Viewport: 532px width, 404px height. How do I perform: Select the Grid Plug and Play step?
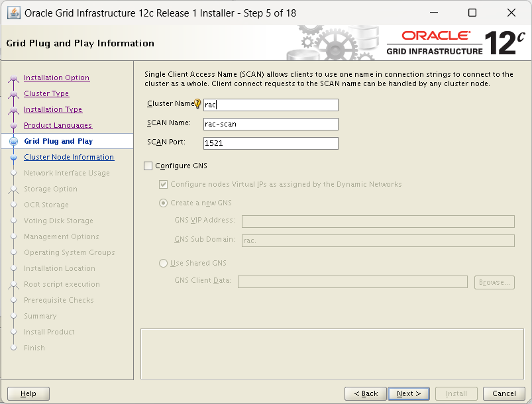(x=58, y=141)
